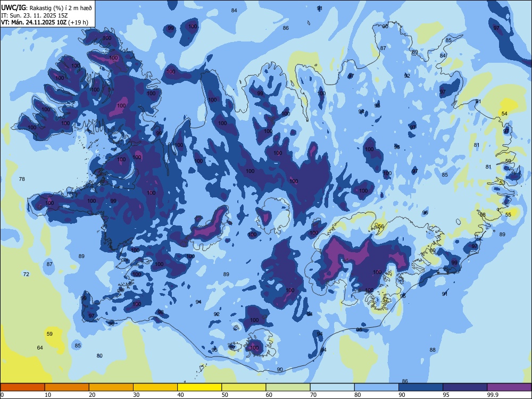The height and width of the screenshot is (399, 532).
Task: Click the legend tick label '0'
Action: [2, 395]
